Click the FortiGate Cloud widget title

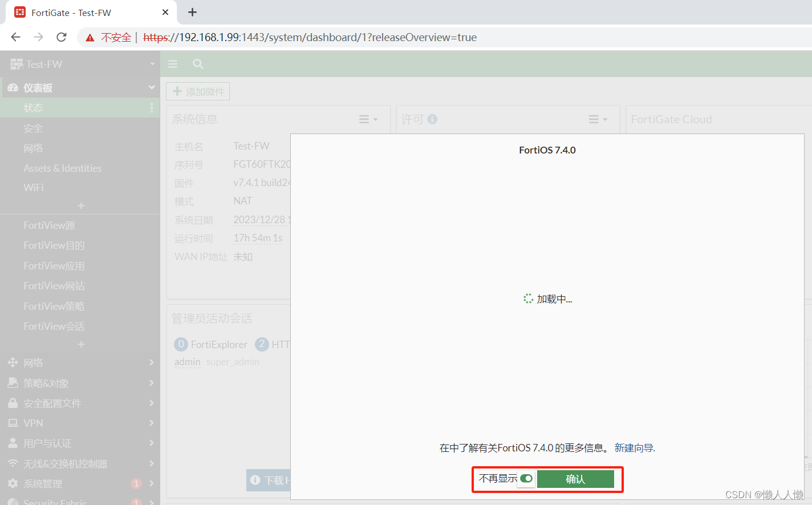pyautogui.click(x=671, y=119)
